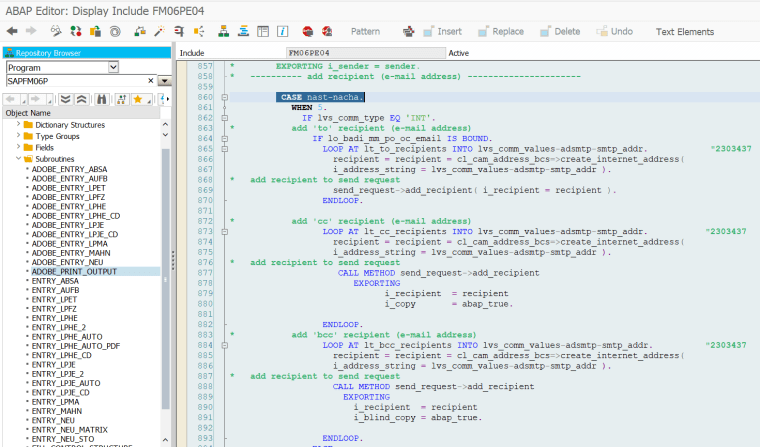Click browser back navigation arrow

(x=11, y=99)
